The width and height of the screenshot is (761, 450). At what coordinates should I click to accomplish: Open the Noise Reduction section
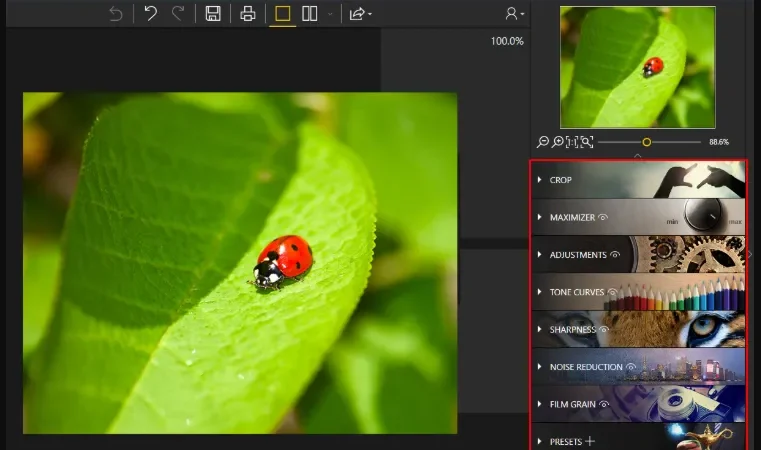tap(639, 367)
